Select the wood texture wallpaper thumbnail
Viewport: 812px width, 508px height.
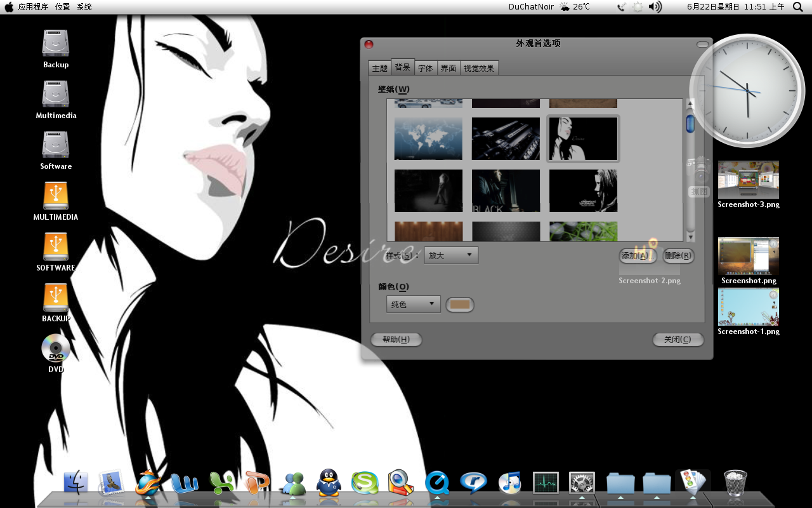tap(428, 231)
